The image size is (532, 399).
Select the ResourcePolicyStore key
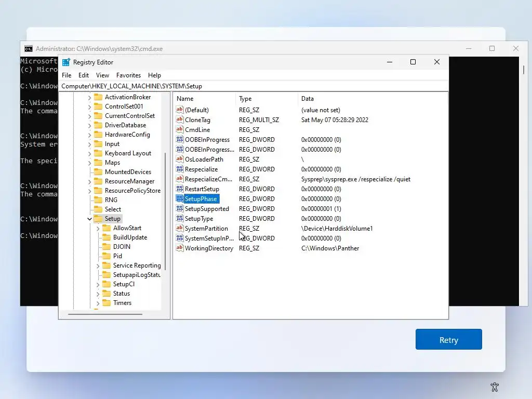click(x=132, y=191)
